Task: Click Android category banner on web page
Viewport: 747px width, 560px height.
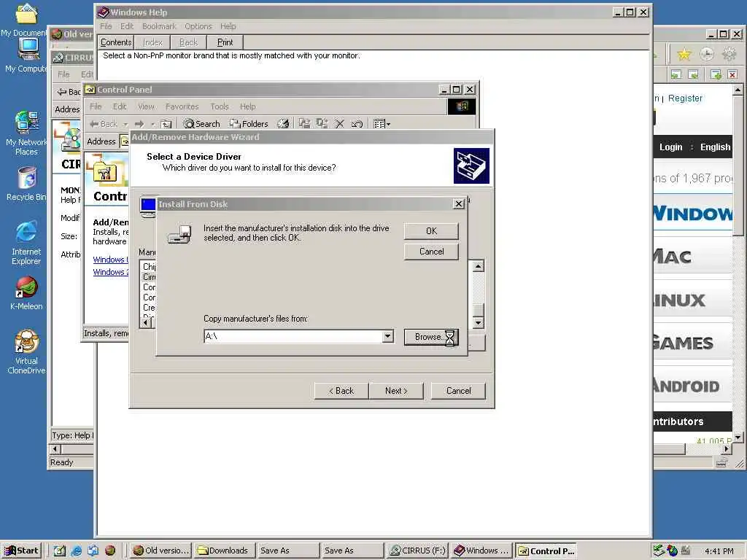Action: (693, 386)
